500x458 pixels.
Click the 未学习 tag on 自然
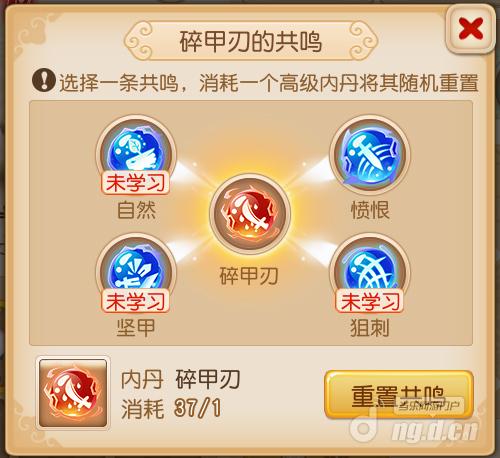(x=135, y=183)
